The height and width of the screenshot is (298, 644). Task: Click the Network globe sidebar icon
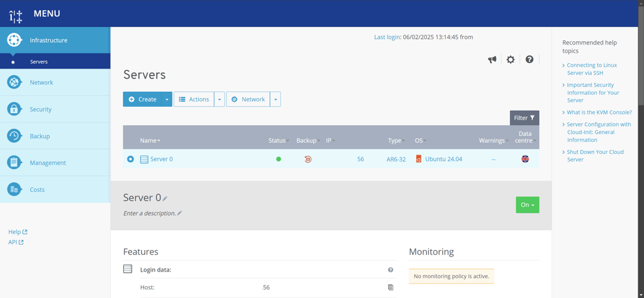[14, 82]
